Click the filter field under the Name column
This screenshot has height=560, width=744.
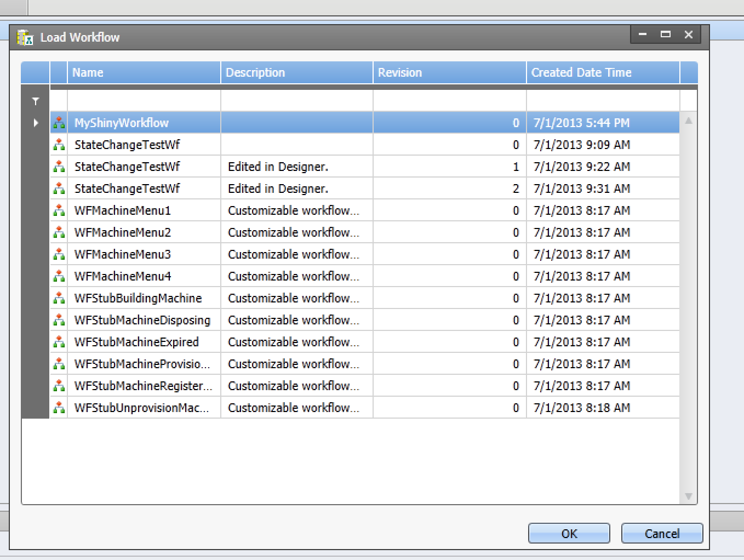[x=142, y=100]
